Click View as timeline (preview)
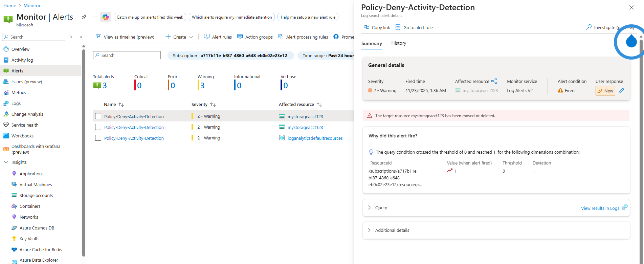 pos(125,37)
